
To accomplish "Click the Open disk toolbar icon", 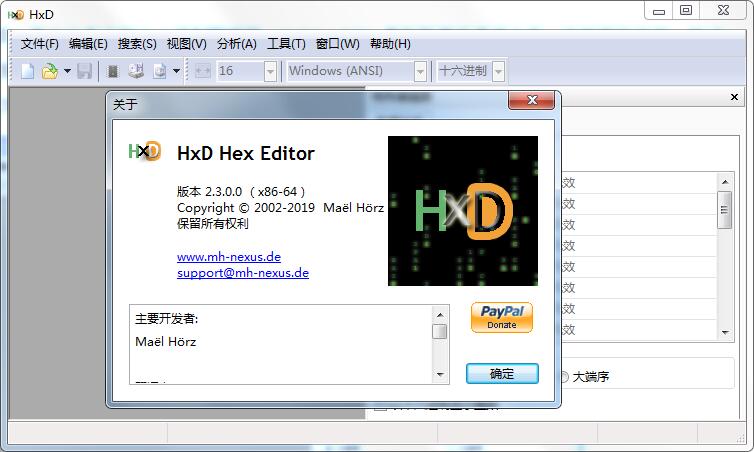I will [x=136, y=71].
